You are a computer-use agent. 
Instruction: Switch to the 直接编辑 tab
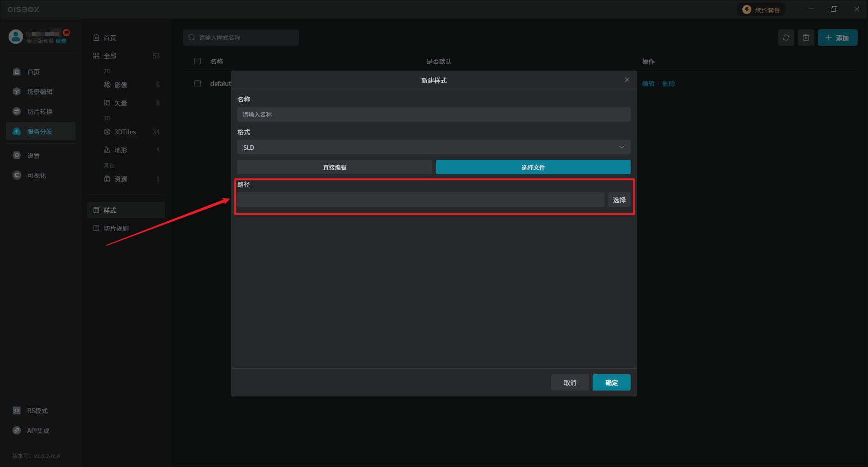[335, 167]
